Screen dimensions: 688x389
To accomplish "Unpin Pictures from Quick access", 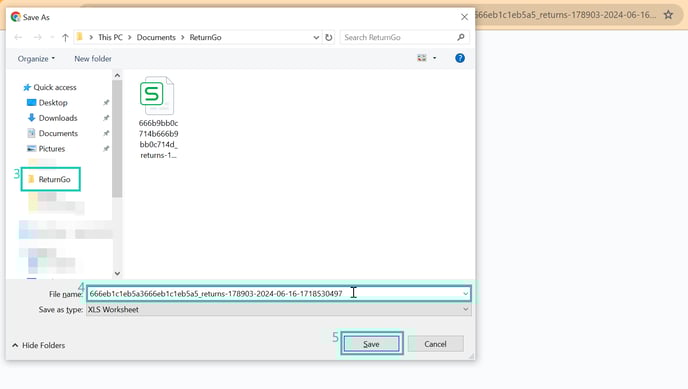I will [106, 149].
